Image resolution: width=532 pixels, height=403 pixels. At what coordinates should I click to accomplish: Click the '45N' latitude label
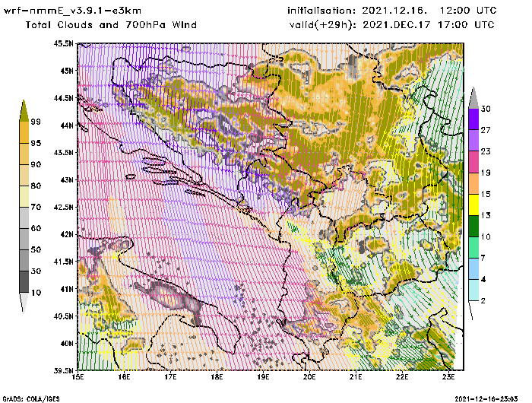pos(67,71)
